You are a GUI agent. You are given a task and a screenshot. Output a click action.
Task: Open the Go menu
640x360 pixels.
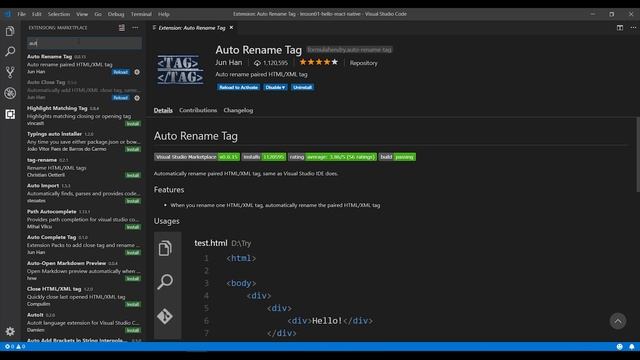98,14
